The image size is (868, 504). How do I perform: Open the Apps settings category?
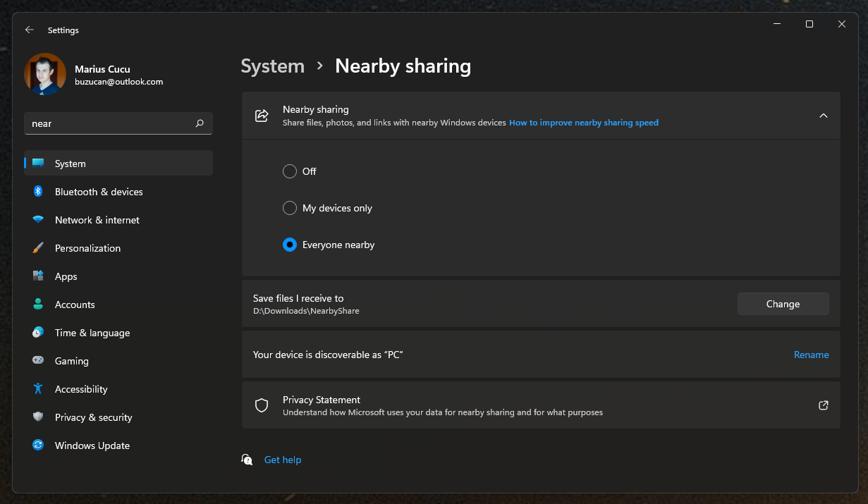66,276
